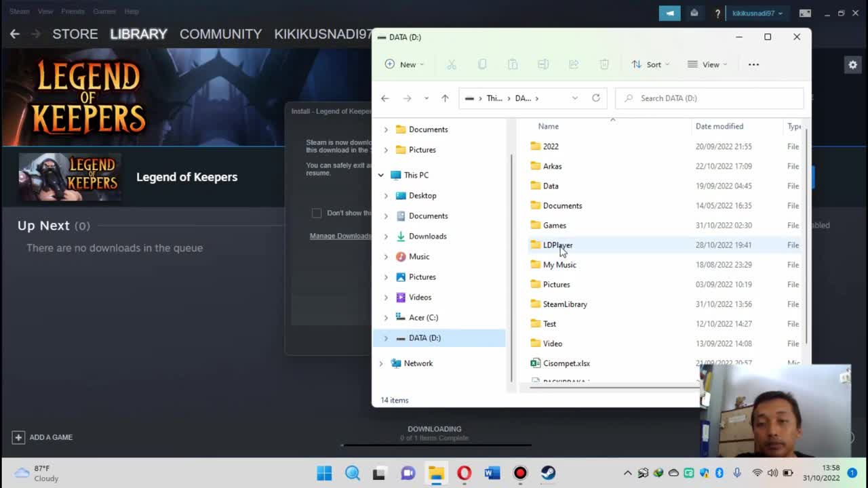The image size is (868, 488).
Task: Open the Sort dropdown in Explorer
Action: coord(650,64)
